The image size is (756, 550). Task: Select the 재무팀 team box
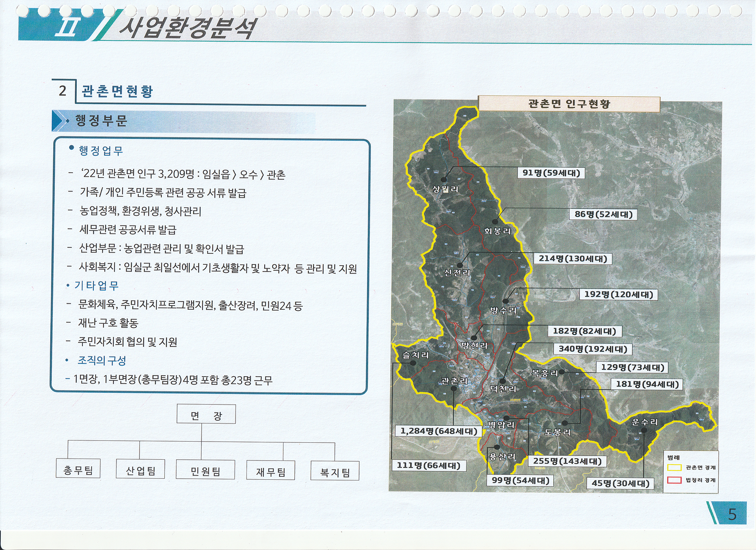(x=270, y=471)
